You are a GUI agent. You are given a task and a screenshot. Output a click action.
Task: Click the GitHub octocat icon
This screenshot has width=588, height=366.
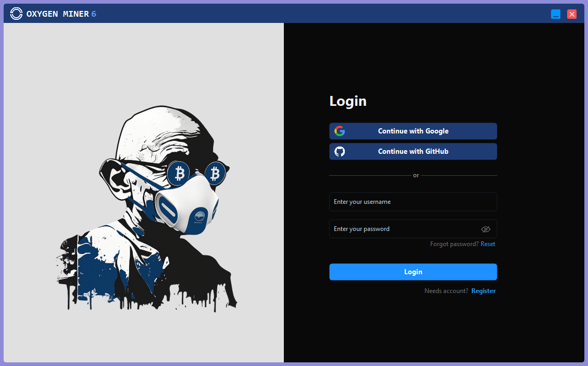[340, 151]
